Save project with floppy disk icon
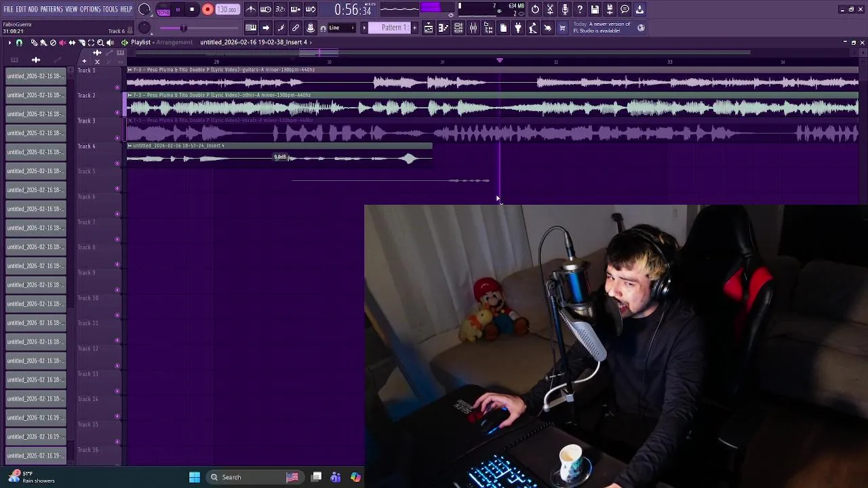Screen dimensions: 868x488 (595, 9)
